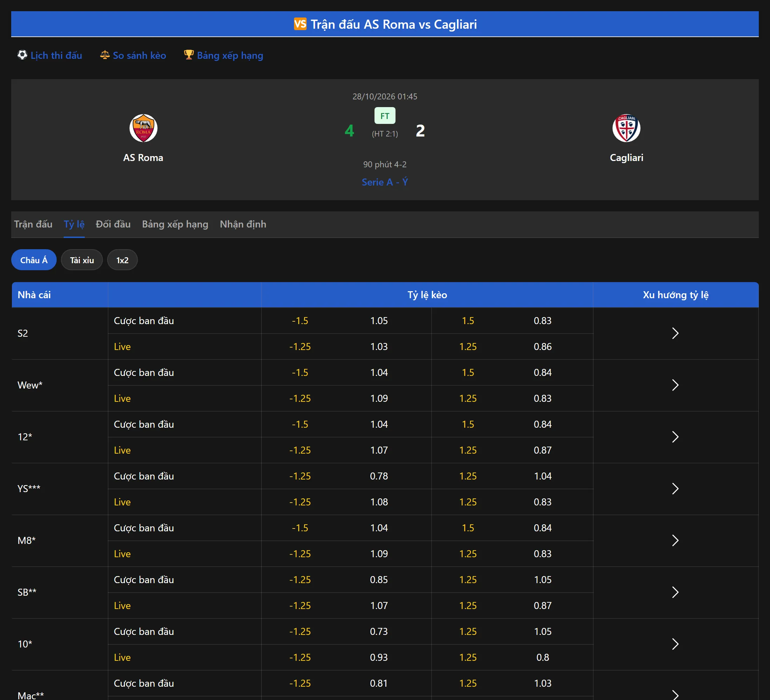This screenshot has height=700, width=770.
Task: Open the Serie A - Ý league link
Action: [385, 182]
